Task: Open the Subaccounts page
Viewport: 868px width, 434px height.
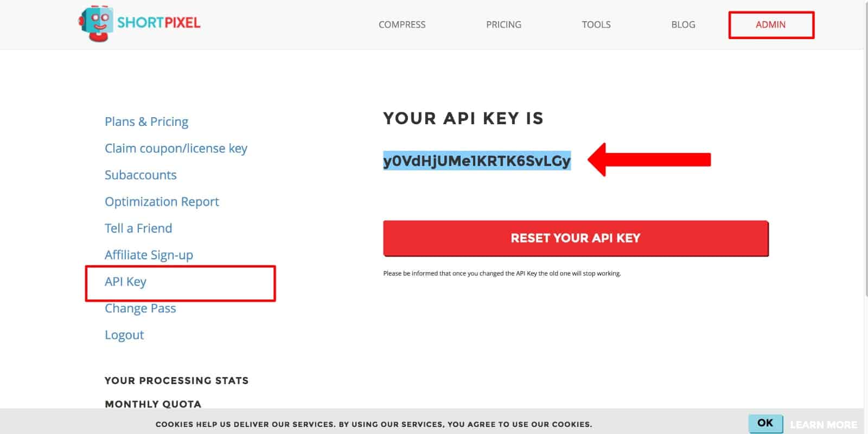Action: (141, 175)
